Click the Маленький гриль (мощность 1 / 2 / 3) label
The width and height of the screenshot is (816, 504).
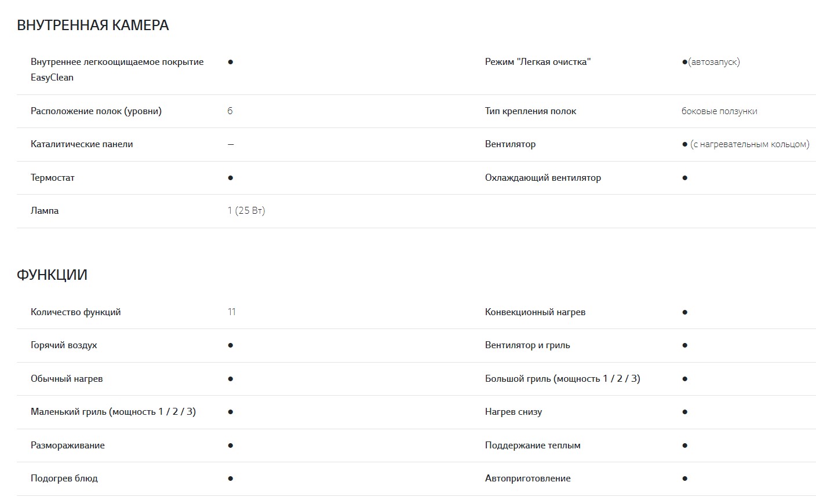pyautogui.click(x=113, y=412)
